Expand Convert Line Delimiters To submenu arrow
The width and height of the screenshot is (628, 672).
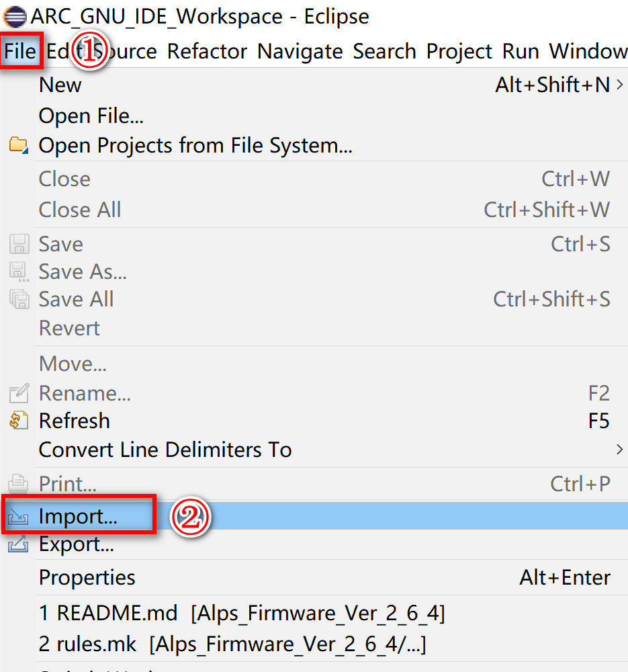tap(619, 449)
